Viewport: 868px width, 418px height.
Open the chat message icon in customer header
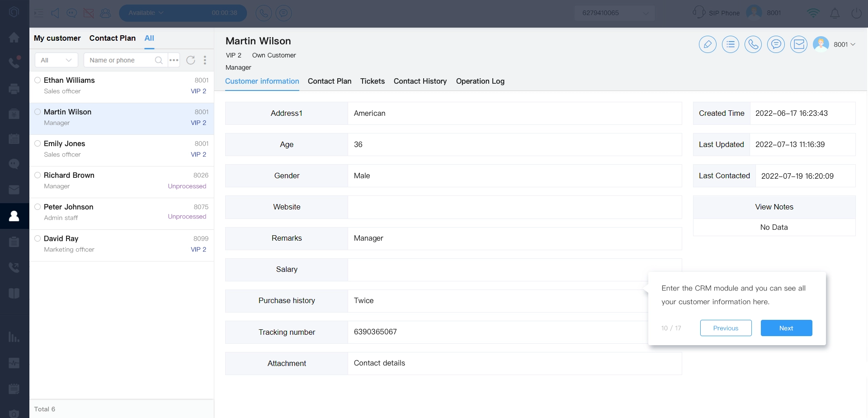(x=776, y=44)
